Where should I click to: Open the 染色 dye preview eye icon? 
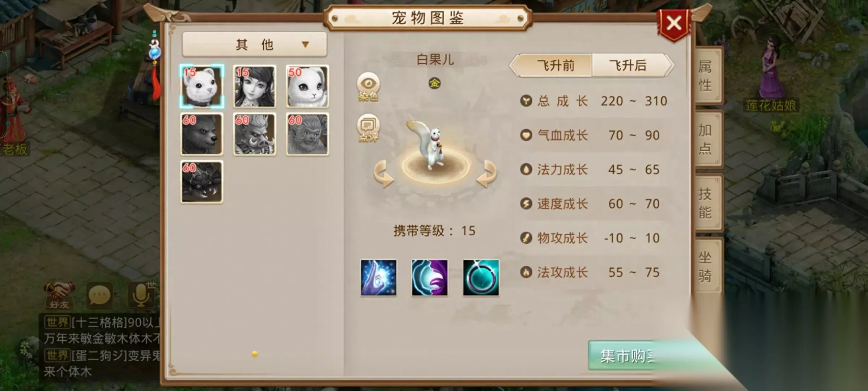tap(368, 87)
